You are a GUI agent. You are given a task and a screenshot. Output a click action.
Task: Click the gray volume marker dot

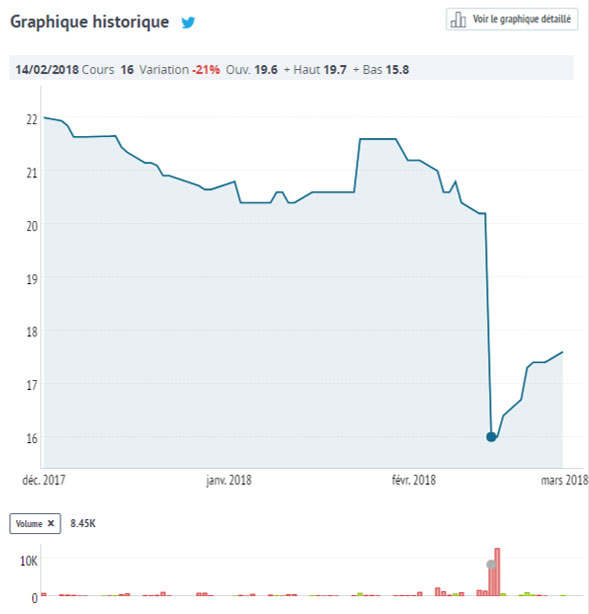491,564
